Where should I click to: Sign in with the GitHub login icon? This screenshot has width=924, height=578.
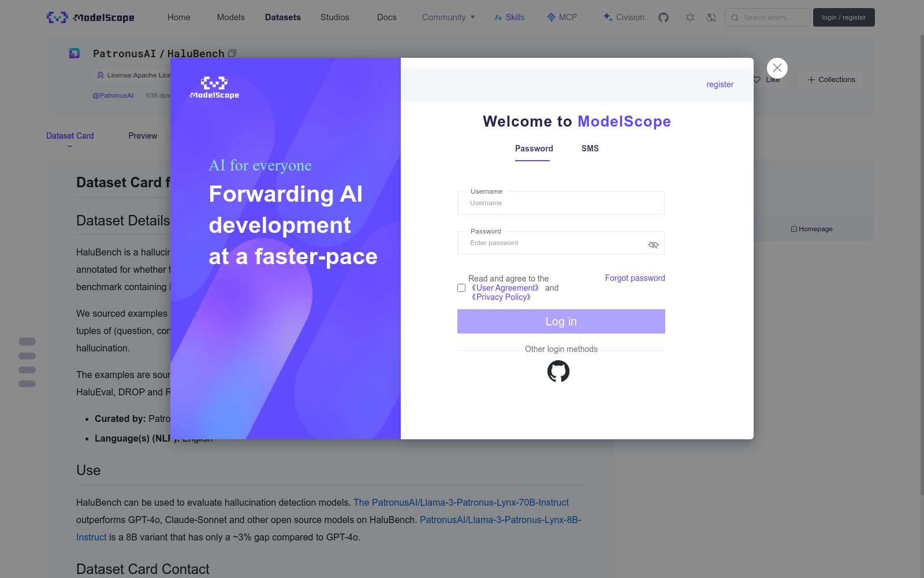[558, 371]
